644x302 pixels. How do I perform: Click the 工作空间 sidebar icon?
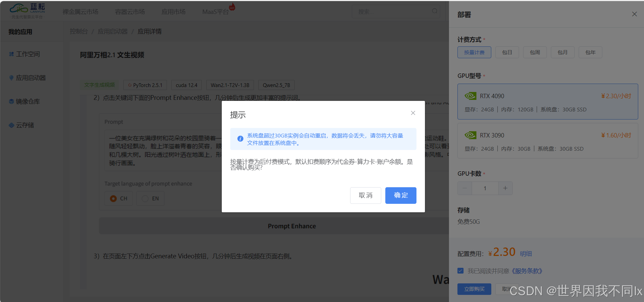coord(12,54)
